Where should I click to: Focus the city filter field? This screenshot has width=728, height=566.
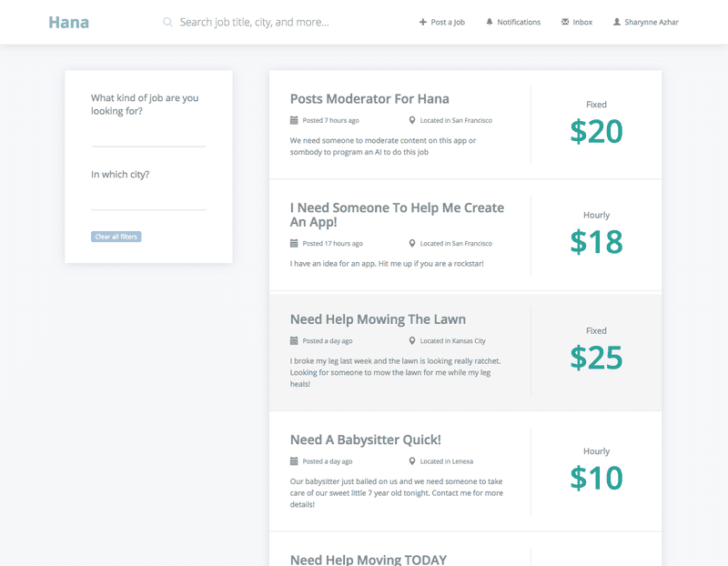pos(148,200)
